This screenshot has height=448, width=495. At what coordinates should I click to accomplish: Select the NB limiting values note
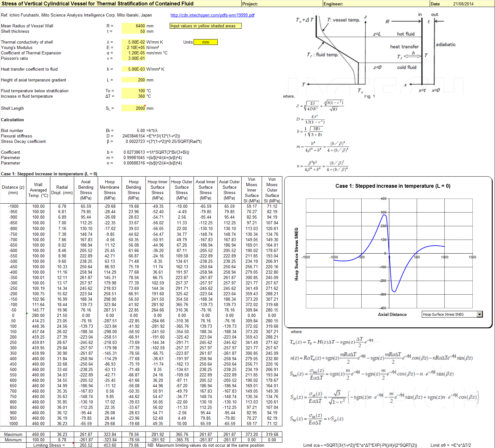coord(206,445)
